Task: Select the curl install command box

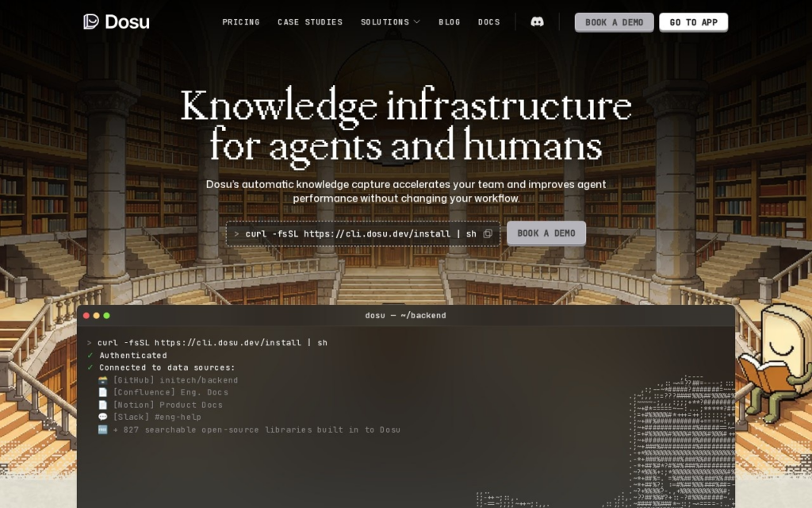Action: [x=363, y=234]
